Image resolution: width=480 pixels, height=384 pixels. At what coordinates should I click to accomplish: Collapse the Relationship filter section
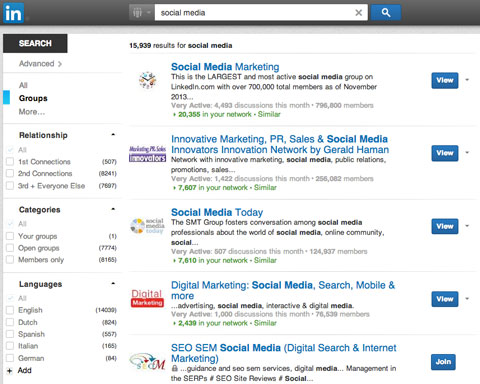(x=113, y=135)
